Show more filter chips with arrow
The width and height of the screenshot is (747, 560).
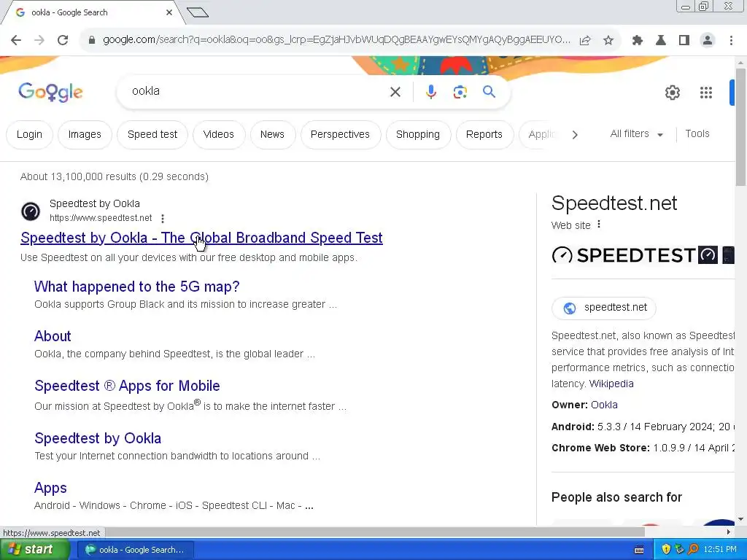point(575,135)
